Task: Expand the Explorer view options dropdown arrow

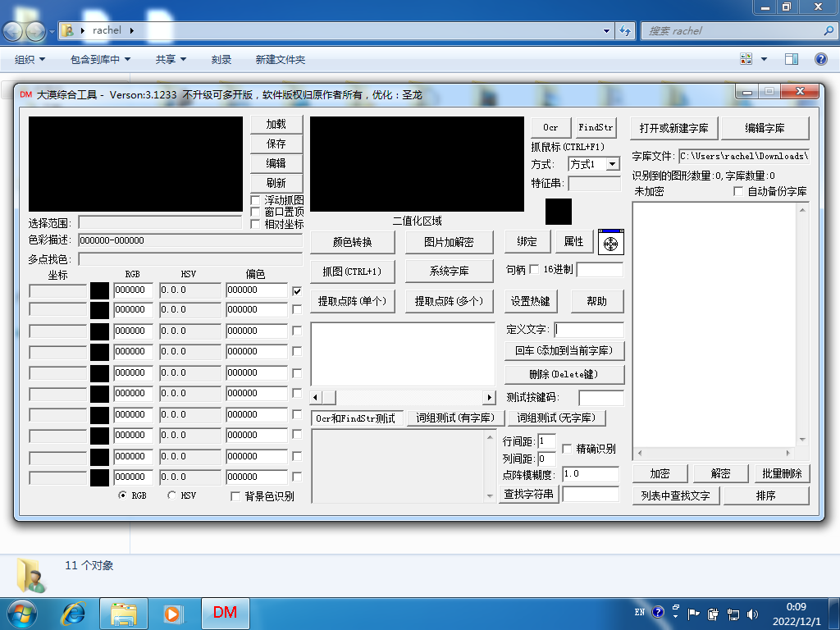Action: click(x=764, y=59)
